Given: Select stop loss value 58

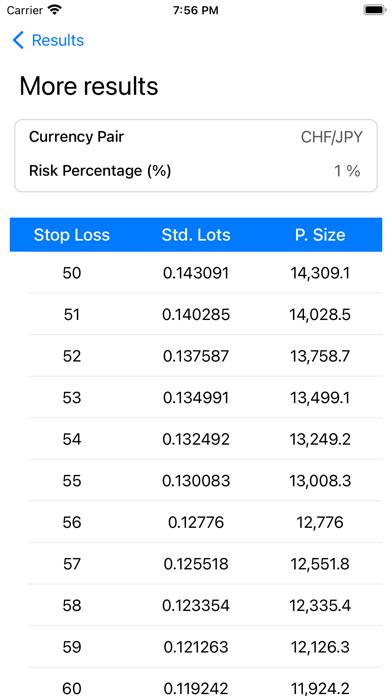Looking at the screenshot, I should point(71,605).
